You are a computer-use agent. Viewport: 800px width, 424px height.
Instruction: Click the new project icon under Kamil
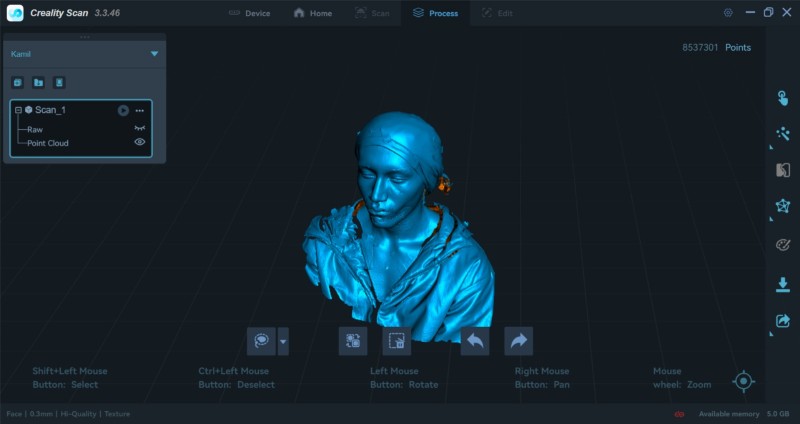[x=18, y=83]
